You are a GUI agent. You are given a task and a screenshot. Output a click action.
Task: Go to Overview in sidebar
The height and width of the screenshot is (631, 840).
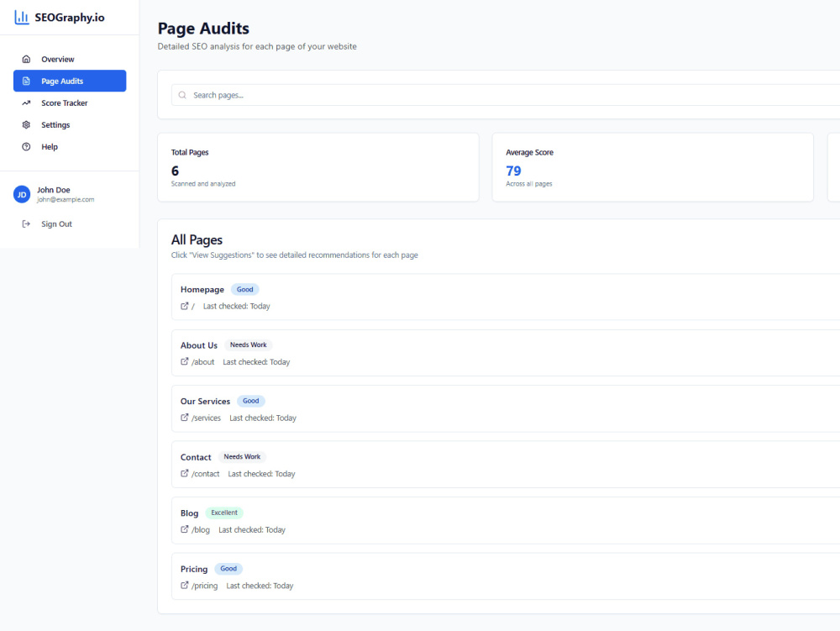70,59
